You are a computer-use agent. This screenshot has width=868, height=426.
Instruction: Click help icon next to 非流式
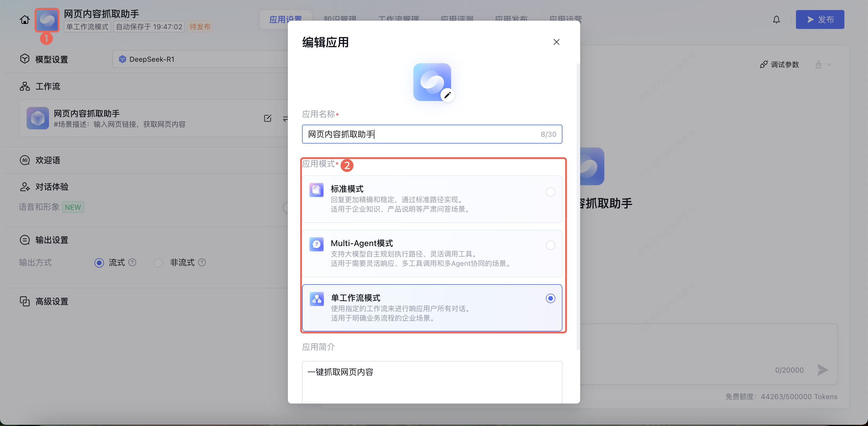point(202,262)
